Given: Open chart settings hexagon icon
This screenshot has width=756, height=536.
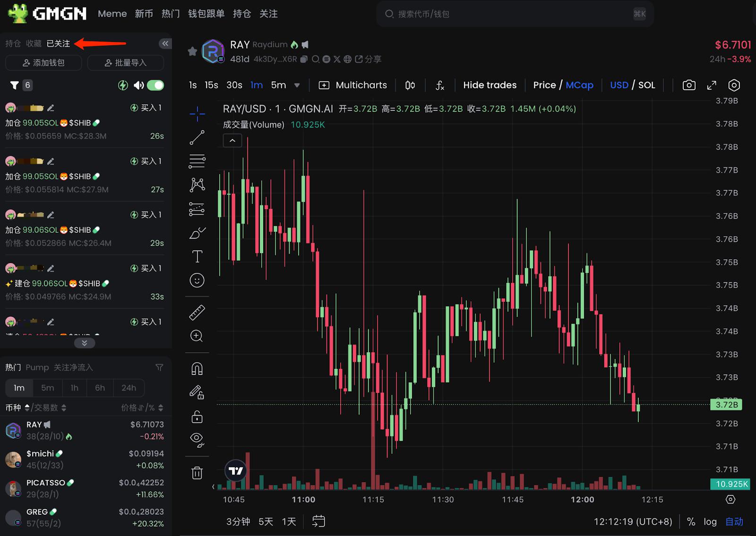Looking at the screenshot, I should tap(734, 85).
